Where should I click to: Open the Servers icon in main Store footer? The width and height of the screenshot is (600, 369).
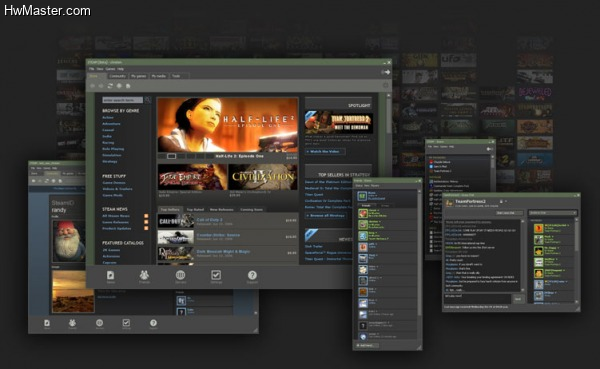point(180,275)
